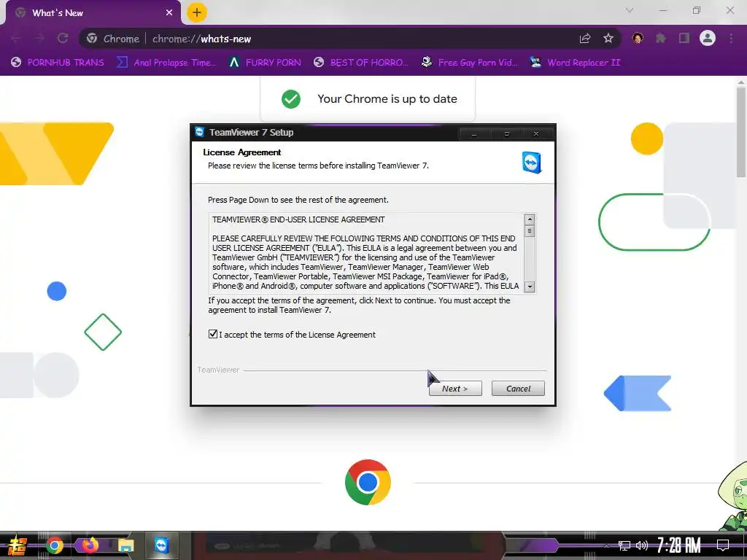This screenshot has height=560, width=747.
Task: Close the TeamViewer 7 Setup dialog
Action: pos(536,134)
